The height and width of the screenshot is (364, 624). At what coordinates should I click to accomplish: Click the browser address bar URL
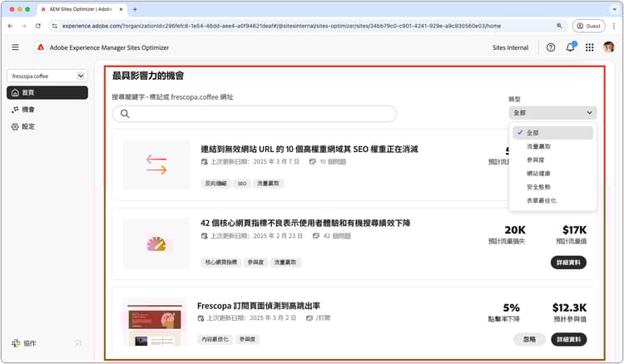tap(281, 26)
